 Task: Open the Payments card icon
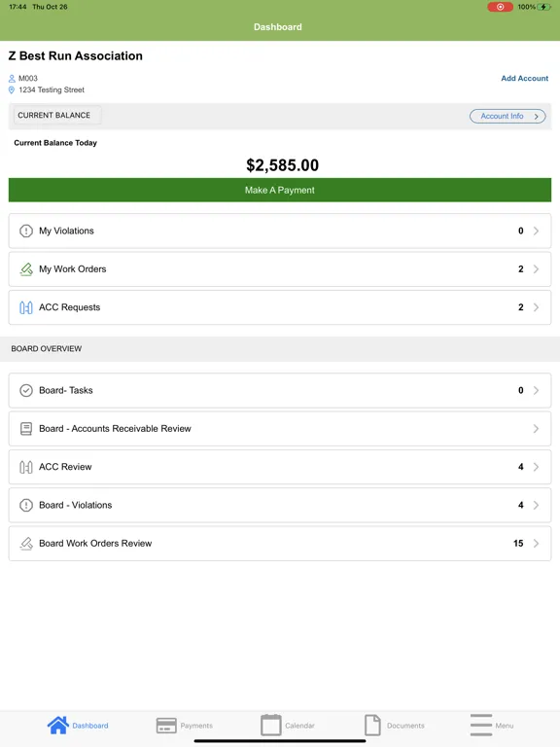tap(166, 726)
